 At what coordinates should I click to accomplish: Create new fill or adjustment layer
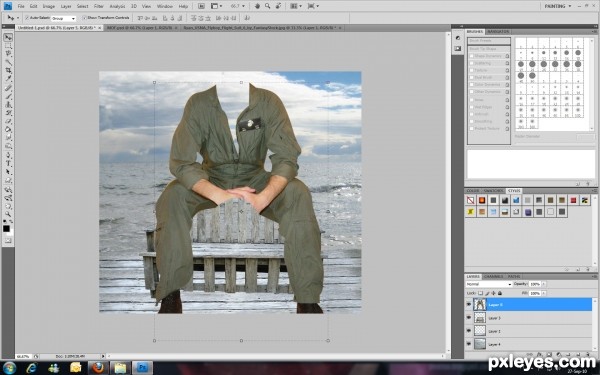(559, 355)
